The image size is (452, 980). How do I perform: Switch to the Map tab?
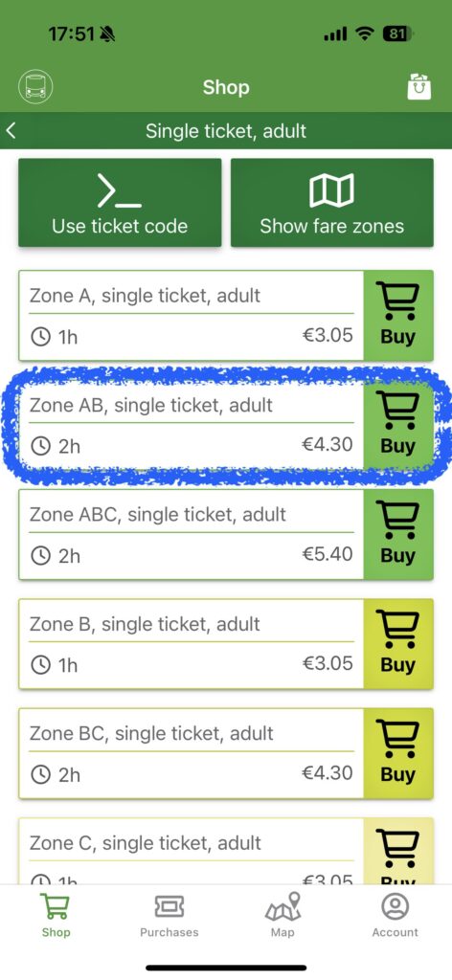[x=282, y=916]
